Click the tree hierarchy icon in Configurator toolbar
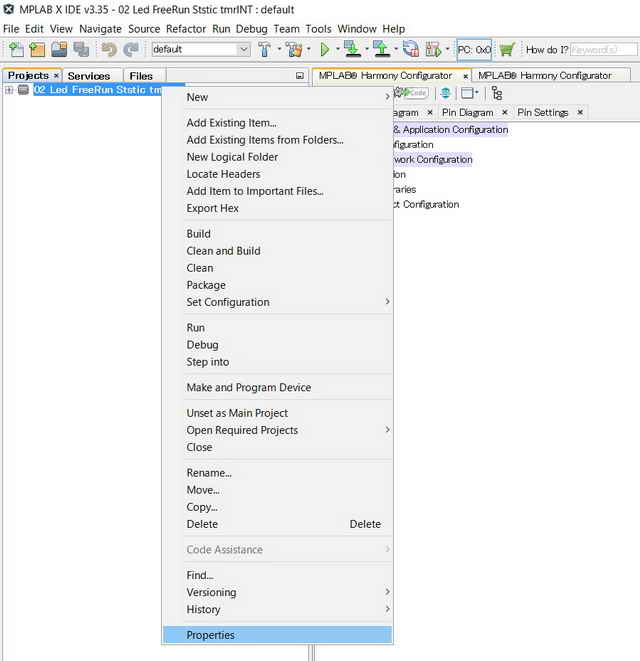 tap(497, 93)
